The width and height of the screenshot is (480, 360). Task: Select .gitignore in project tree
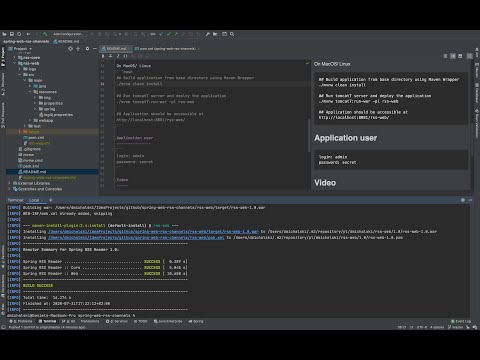pos(30,149)
